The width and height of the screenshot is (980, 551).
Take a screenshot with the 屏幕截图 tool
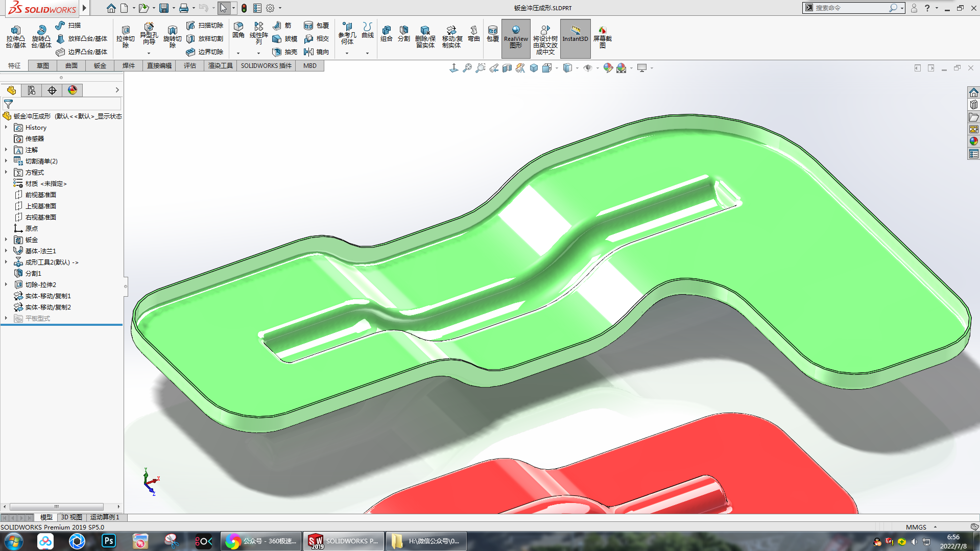pos(603,37)
